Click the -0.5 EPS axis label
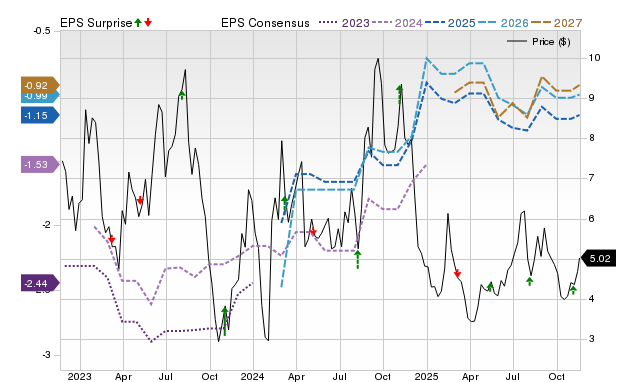Screen dimensions: 640x382 (x=42, y=31)
